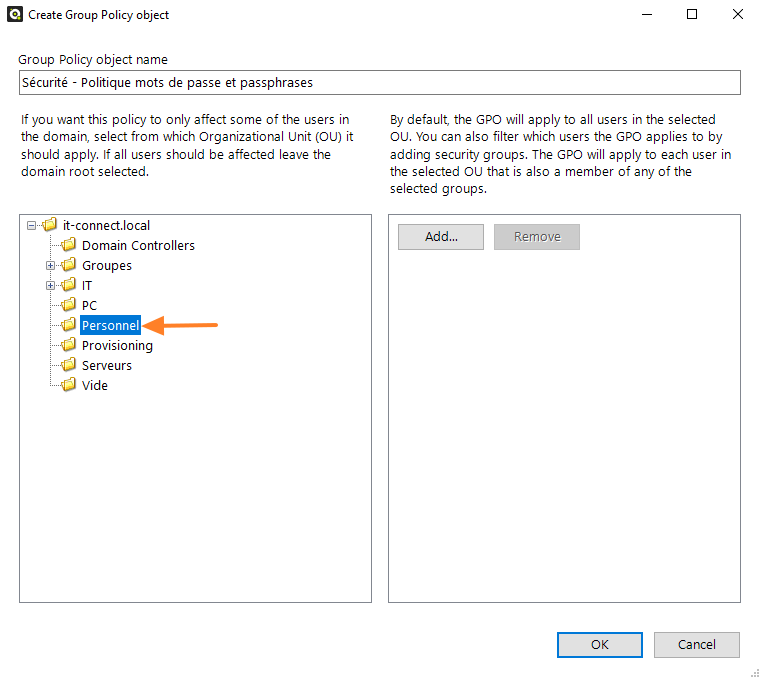Collapse the it-connect.local domain node
Screen dimensions: 761x679
[32, 226]
